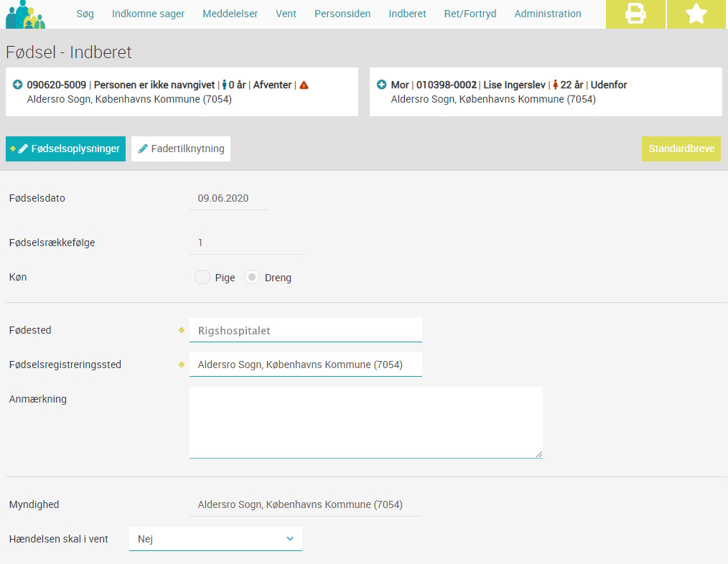
Task: Click the Myndighed value Aldersro Sogn
Action: coord(300,504)
